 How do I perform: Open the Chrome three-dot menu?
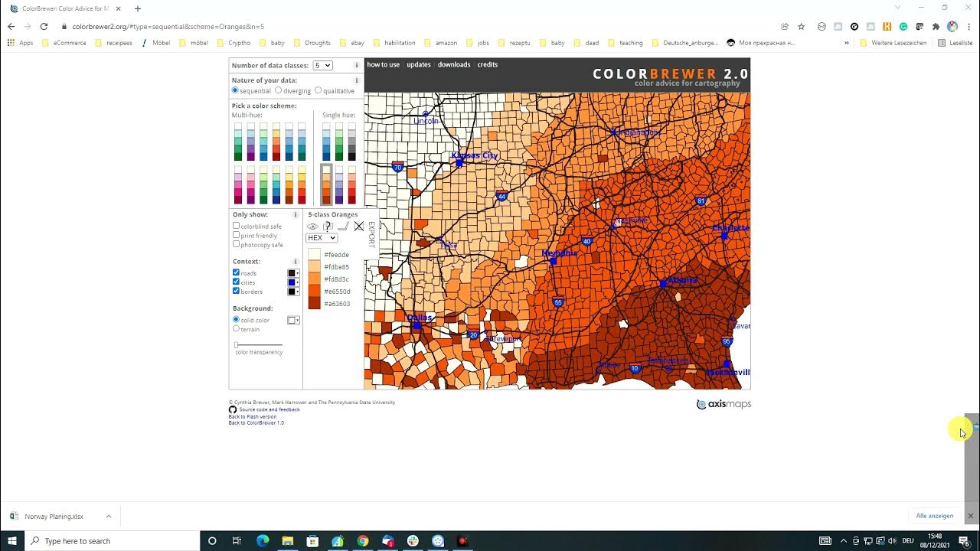(x=969, y=26)
